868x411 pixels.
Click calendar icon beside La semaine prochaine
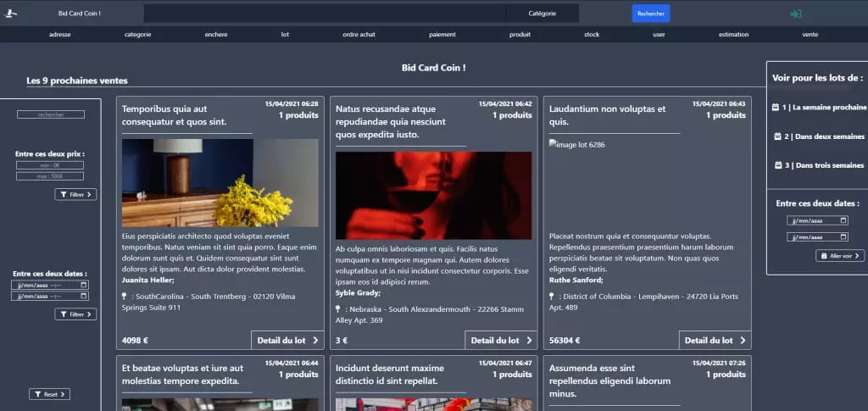tap(776, 108)
